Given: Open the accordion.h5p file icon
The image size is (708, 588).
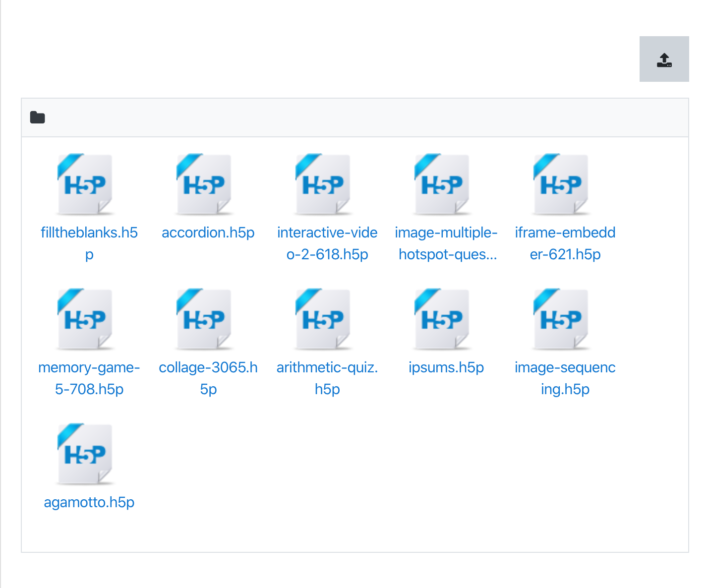Looking at the screenshot, I should click(x=204, y=184).
